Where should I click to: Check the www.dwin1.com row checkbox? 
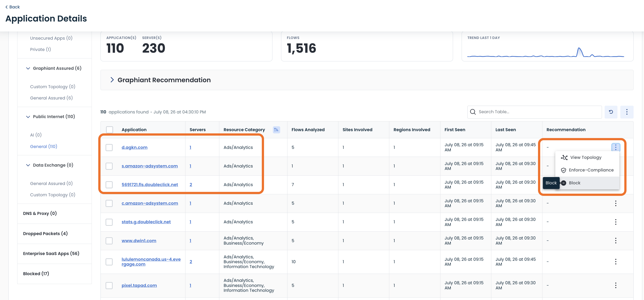109,240
